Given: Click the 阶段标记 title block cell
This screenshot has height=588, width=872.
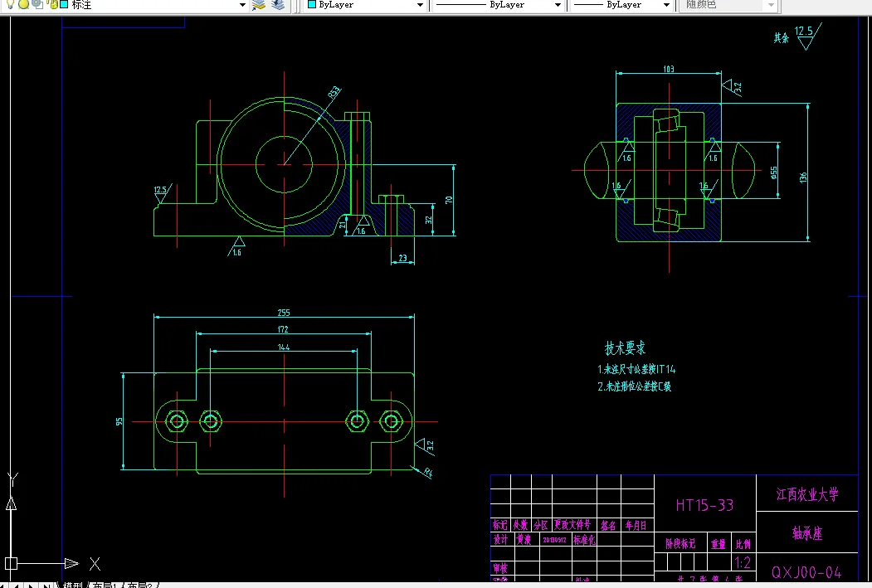Looking at the screenshot, I should pyautogui.click(x=680, y=543).
